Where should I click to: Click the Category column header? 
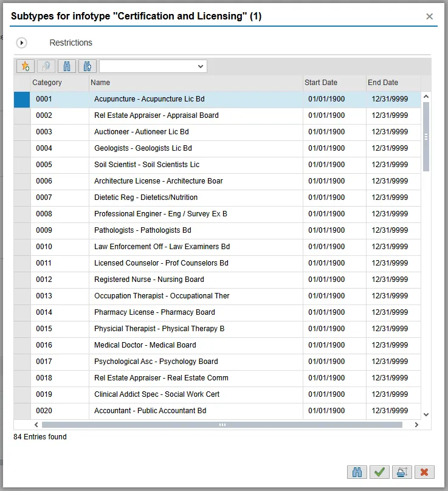[x=60, y=83]
